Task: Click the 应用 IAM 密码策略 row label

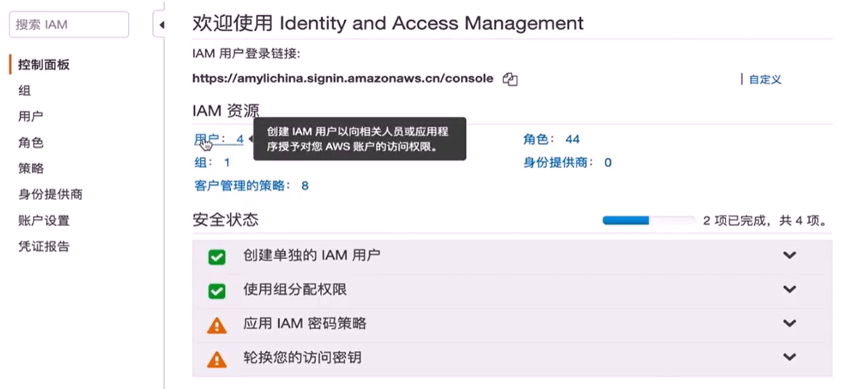Action: [x=305, y=323]
